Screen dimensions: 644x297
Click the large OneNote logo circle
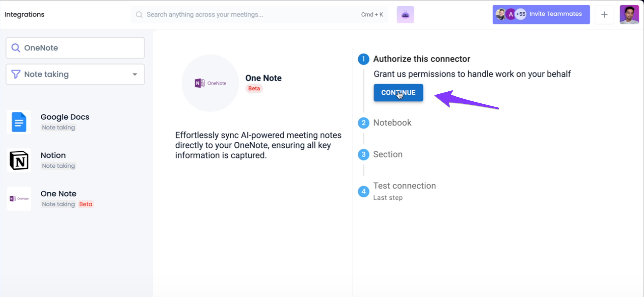(210, 83)
